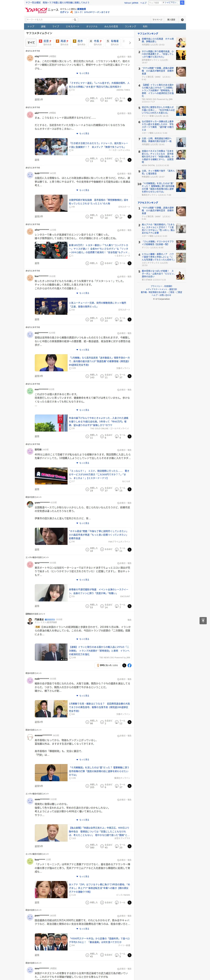Screen dimensions: 210x980
Task: Click the ログイン link
Action: tap(64, 12)
